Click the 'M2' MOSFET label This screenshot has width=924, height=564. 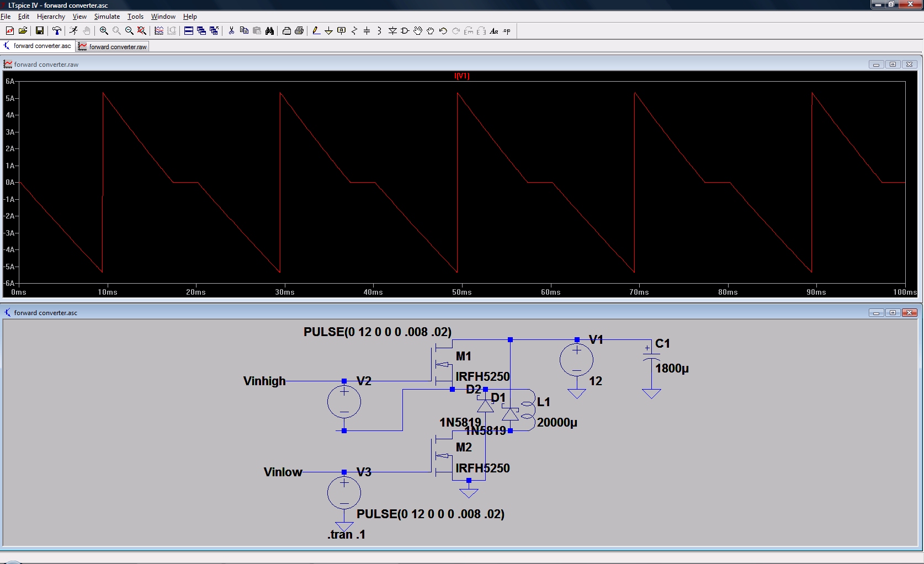coord(464,448)
